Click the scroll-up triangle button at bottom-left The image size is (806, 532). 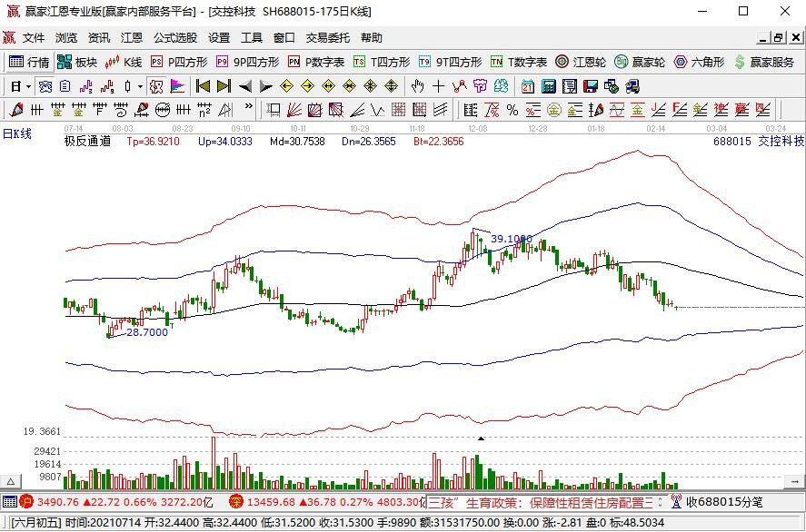10,482
